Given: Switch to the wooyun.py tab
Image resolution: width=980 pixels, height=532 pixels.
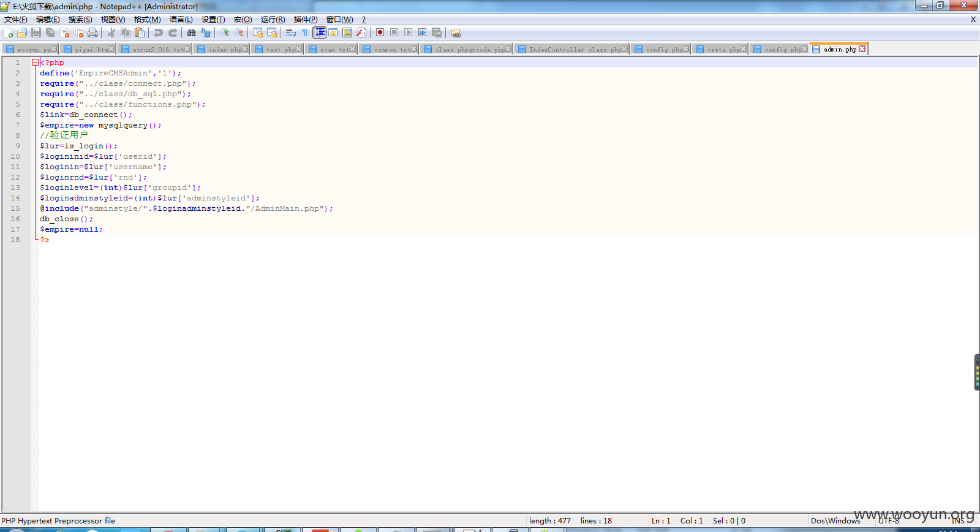Looking at the screenshot, I should [30, 50].
